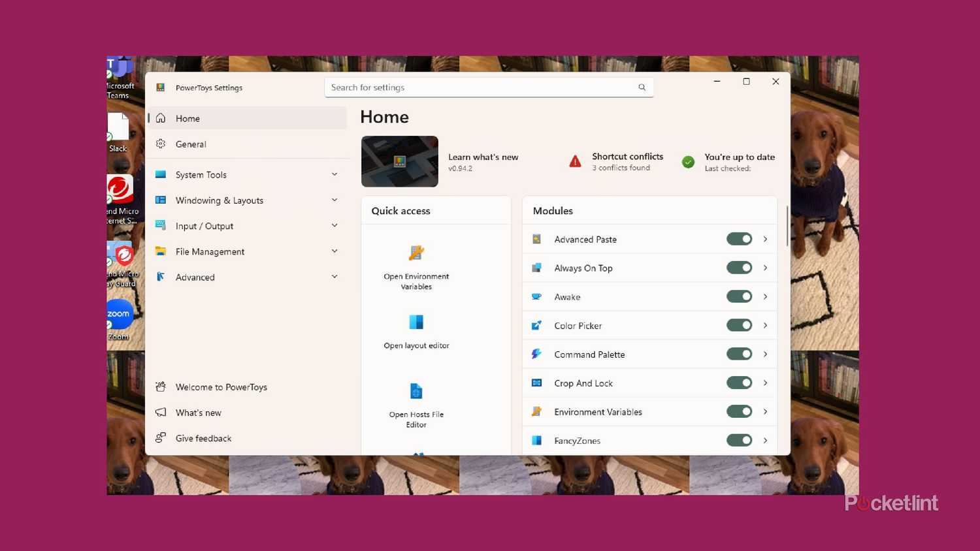Viewport: 980px width, 551px height.
Task: Expand the File Management section
Action: click(335, 251)
